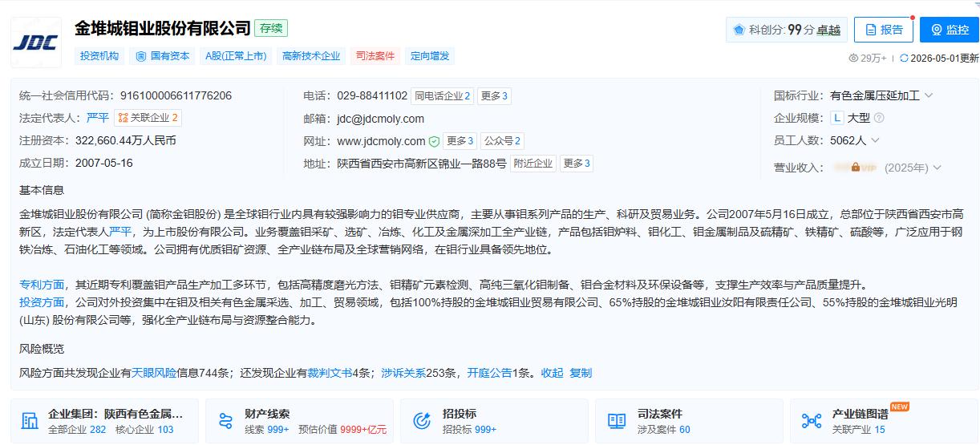
Task: Click phone number 029-88411102
Action: (x=372, y=95)
